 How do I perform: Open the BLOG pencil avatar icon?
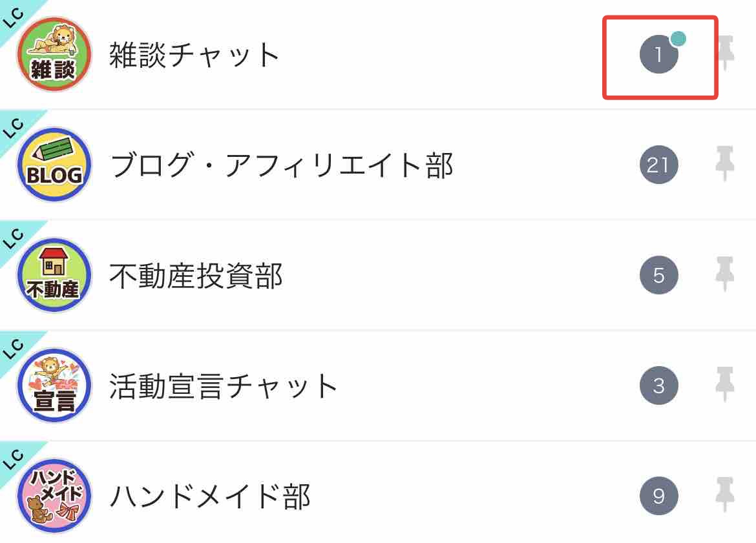[54, 165]
